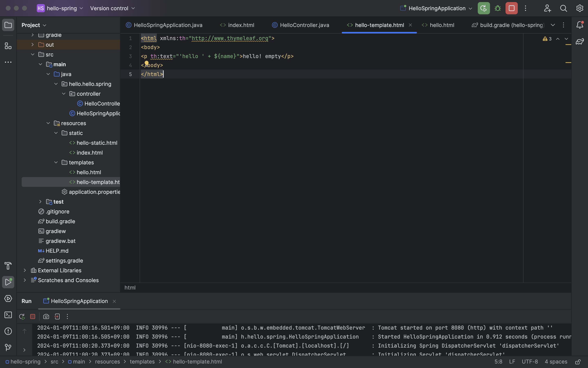The height and width of the screenshot is (368, 588).
Task: Open more run actions menu in top toolbar
Action: (x=525, y=8)
